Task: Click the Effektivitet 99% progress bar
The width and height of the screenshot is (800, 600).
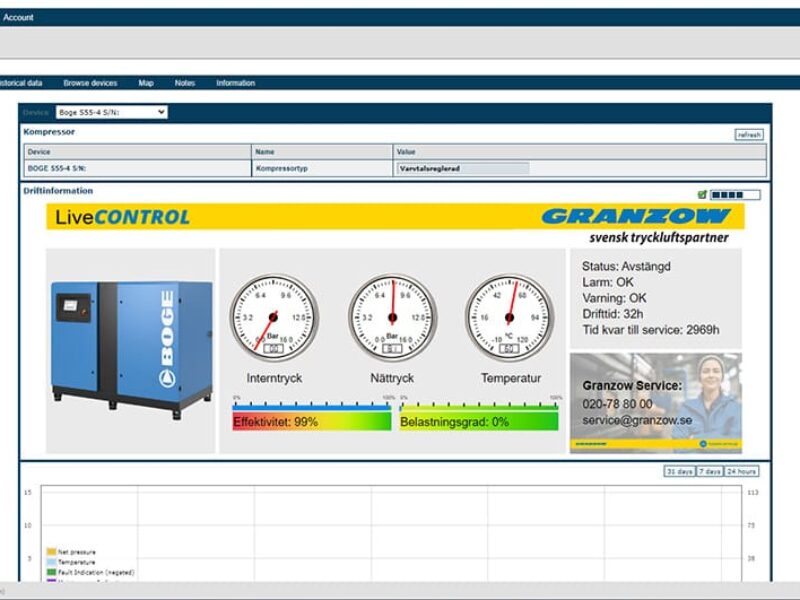Action: pos(312,422)
